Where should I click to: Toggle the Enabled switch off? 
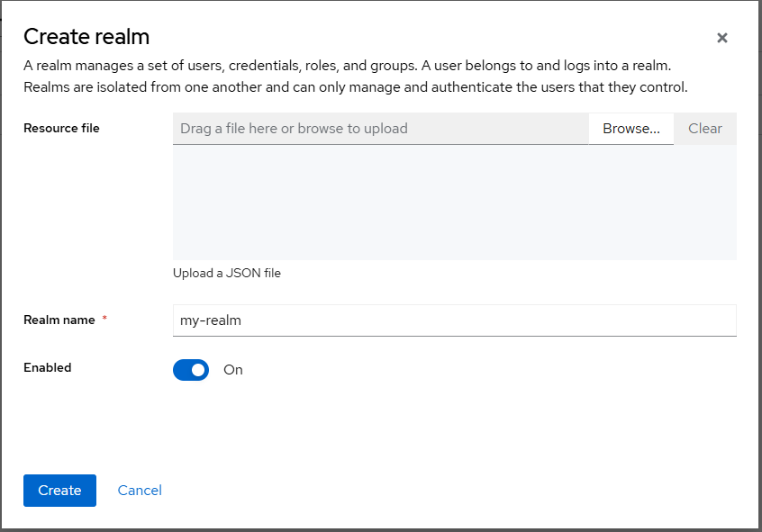tap(191, 370)
